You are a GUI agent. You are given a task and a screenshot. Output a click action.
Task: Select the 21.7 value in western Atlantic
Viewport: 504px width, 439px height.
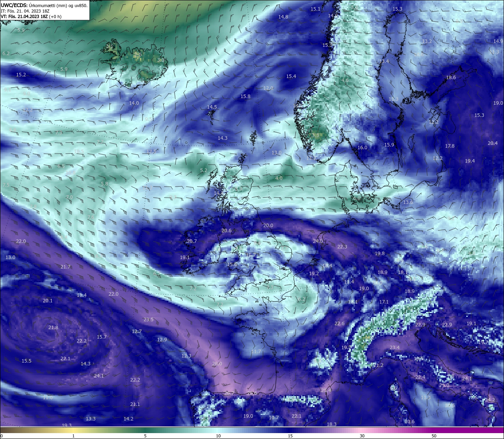[x=65, y=267]
